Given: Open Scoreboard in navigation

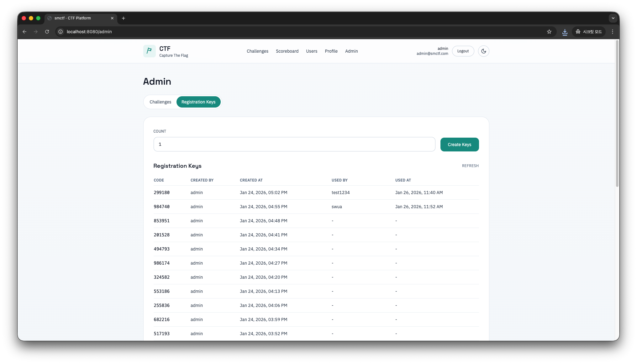Looking at the screenshot, I should click(x=287, y=51).
